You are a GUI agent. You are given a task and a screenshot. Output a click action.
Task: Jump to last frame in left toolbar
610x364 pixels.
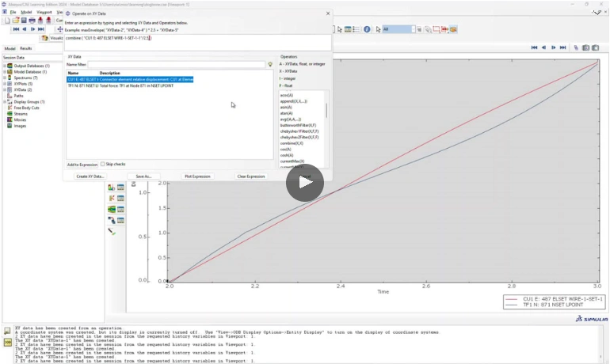pos(41,29)
